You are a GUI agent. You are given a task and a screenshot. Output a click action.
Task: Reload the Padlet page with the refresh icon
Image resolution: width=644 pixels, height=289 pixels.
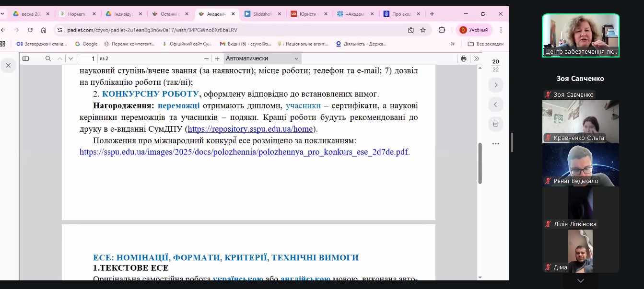(x=29, y=30)
